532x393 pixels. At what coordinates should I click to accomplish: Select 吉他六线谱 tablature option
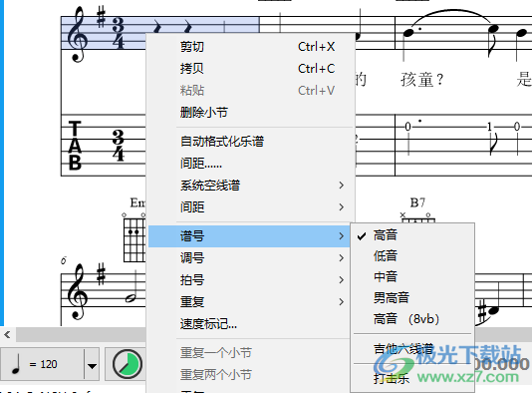pos(412,349)
